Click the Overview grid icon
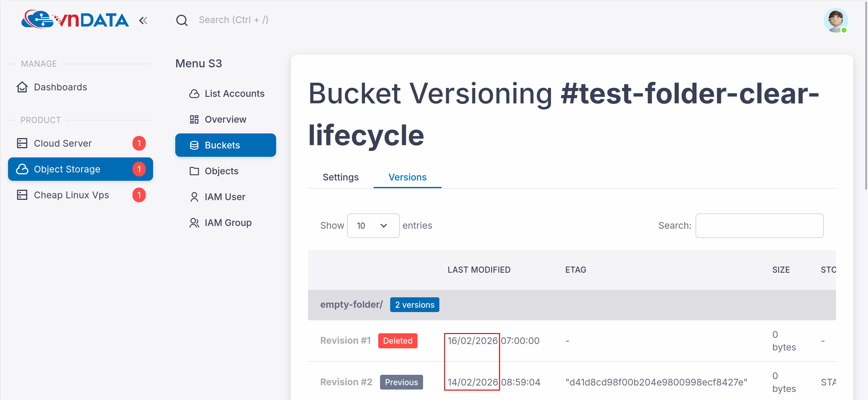Screen dimensions: 868x400 (194, 119)
